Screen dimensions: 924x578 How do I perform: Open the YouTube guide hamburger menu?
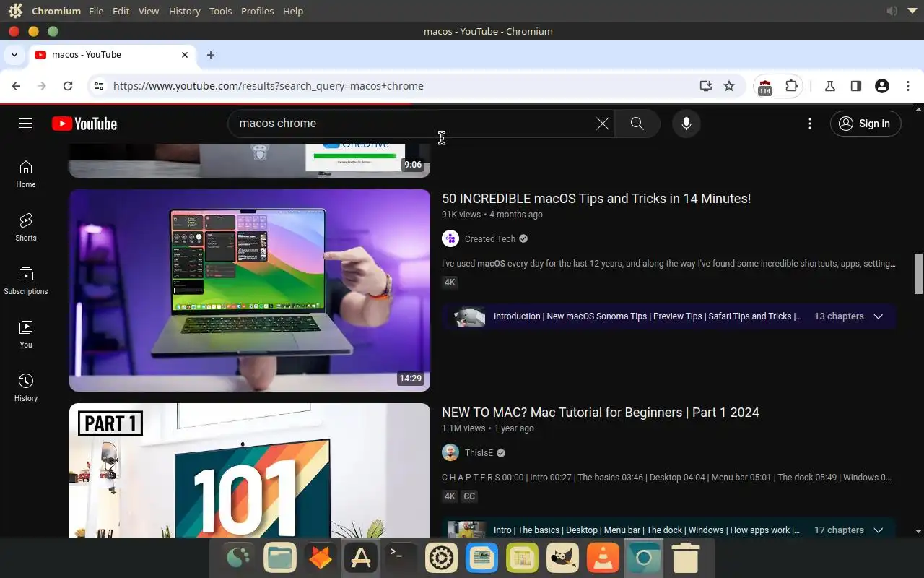point(26,124)
